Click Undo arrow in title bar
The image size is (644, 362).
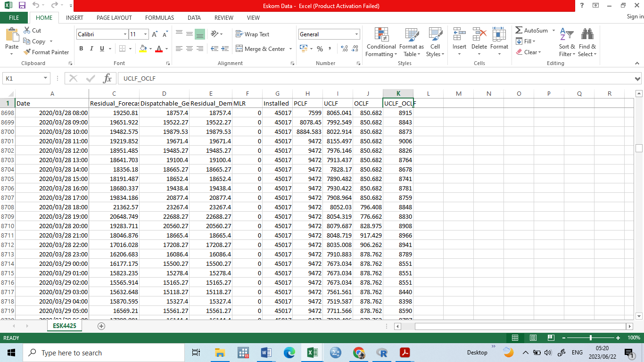point(36,6)
